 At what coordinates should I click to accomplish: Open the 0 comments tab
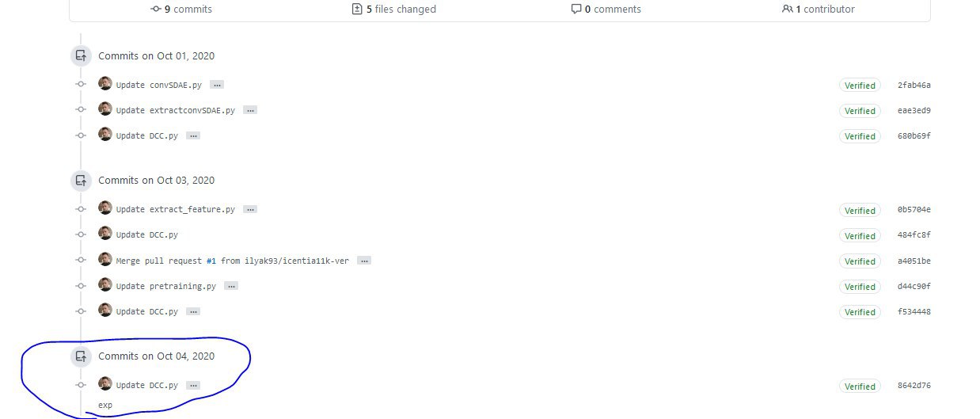[x=606, y=10]
